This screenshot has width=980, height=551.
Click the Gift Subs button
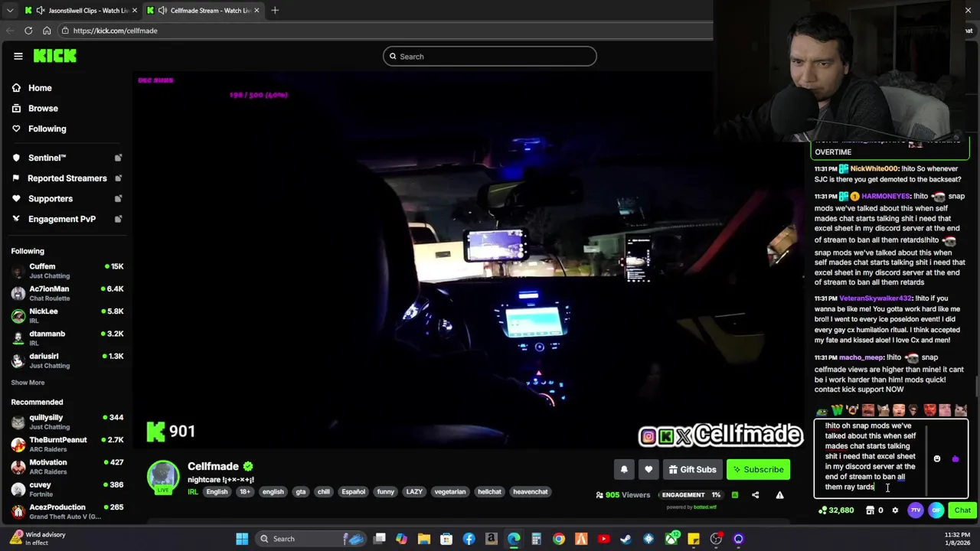[x=692, y=470]
